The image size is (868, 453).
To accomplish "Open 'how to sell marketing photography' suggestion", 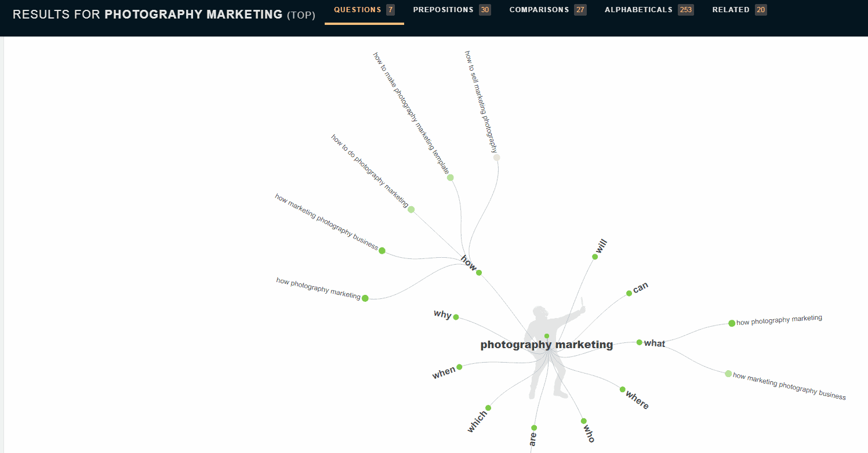I will point(496,156).
